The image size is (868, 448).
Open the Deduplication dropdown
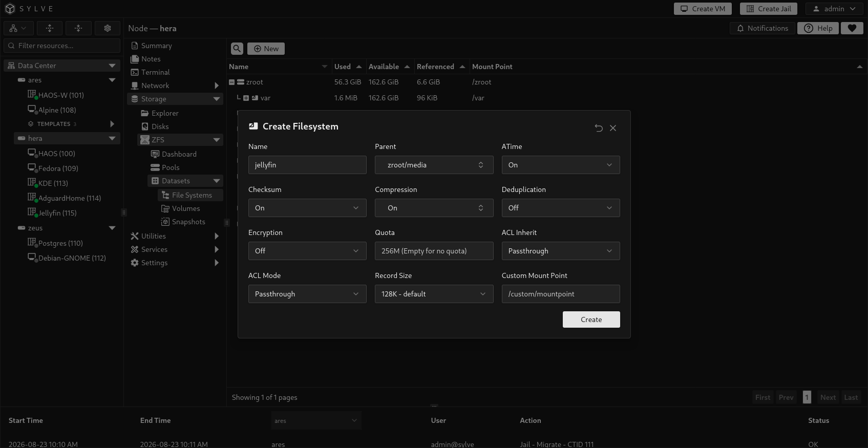coord(561,208)
